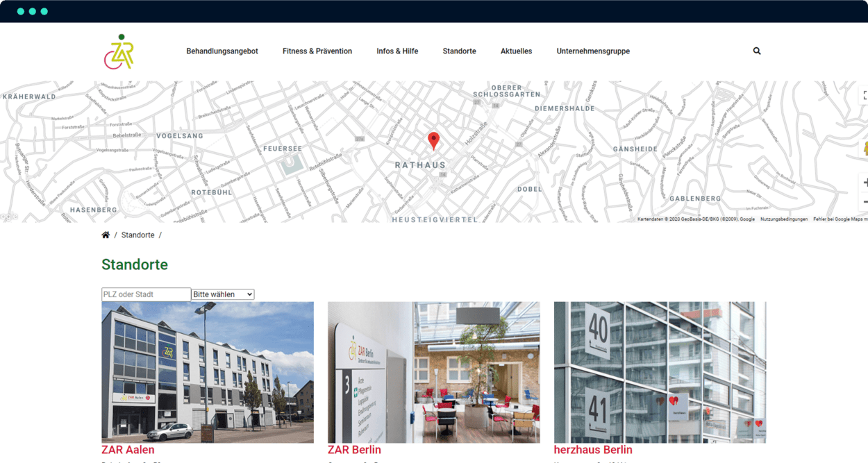The width and height of the screenshot is (868, 463).
Task: Click the red map pin marker
Action: tap(433, 141)
